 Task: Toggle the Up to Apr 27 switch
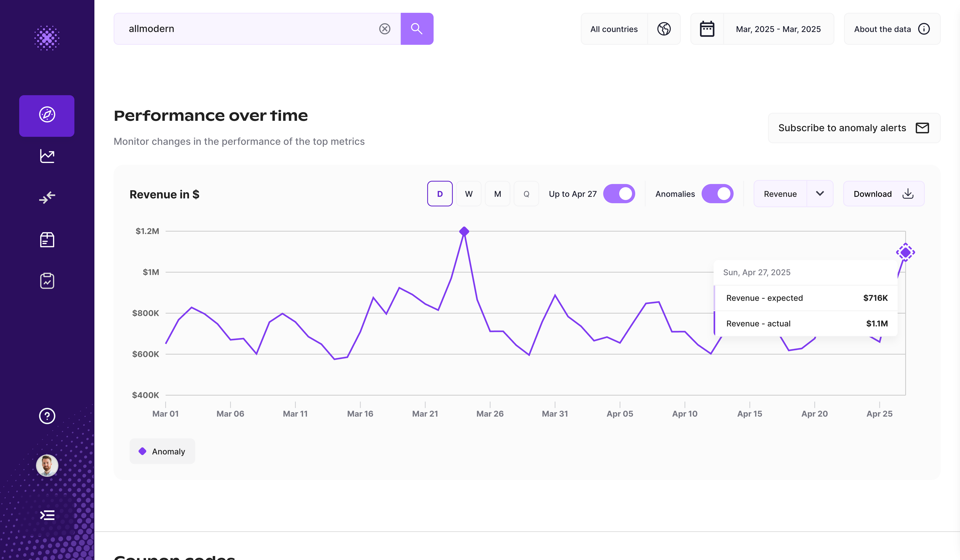(x=619, y=194)
